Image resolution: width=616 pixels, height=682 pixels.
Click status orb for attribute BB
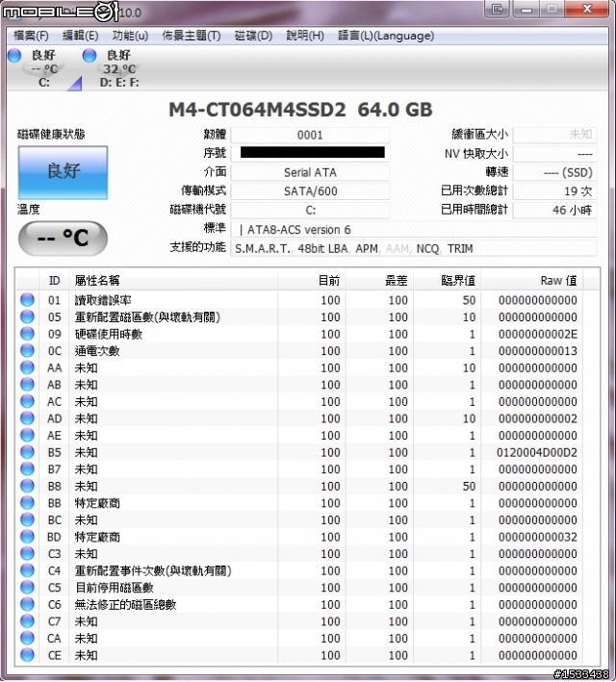[x=27, y=503]
